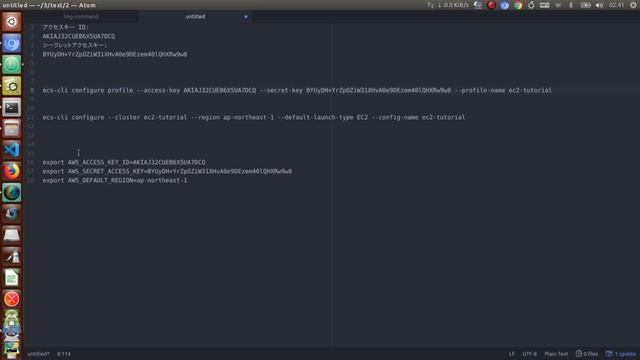Open the red circular X dock icon
The width and height of the screenshot is (640, 360).
11,299
